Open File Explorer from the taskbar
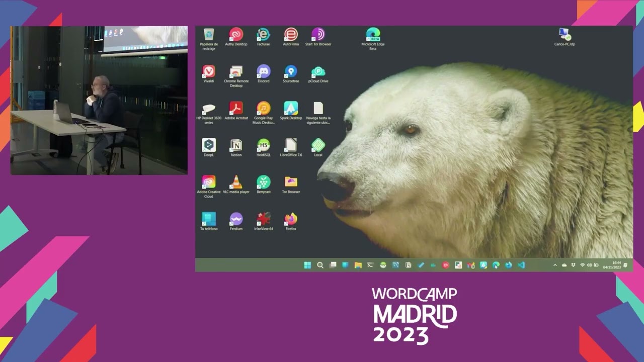Image resolution: width=644 pixels, height=362 pixels. (x=358, y=265)
